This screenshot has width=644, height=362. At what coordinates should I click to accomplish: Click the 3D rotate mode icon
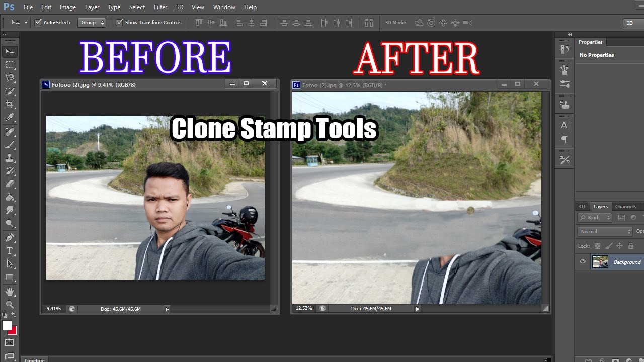pyautogui.click(x=419, y=23)
